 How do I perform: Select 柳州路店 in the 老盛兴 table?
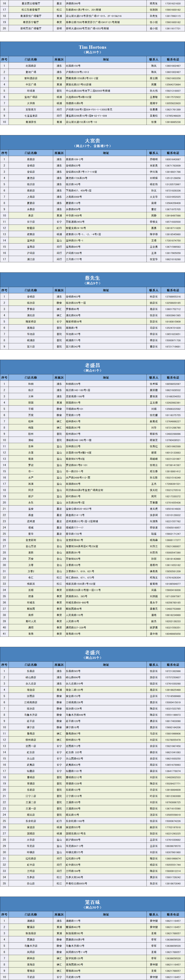pyautogui.click(x=31, y=739)
